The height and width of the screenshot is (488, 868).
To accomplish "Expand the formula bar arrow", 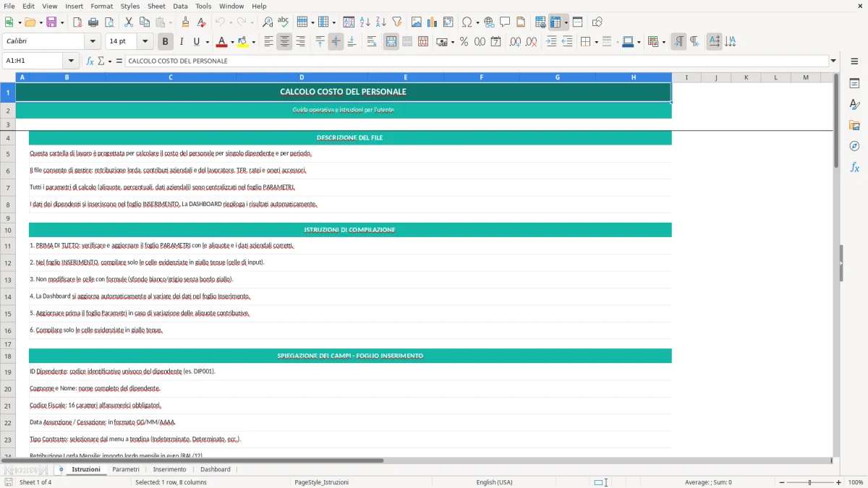I will point(833,61).
